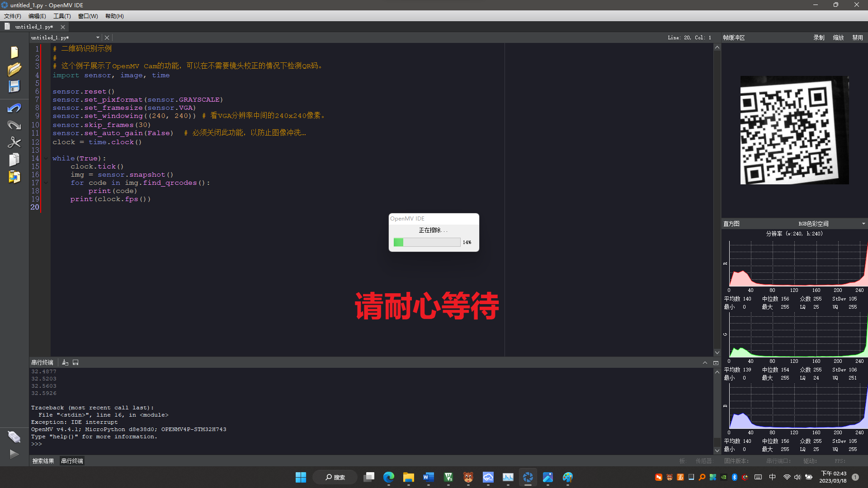Open the 工具(T) menu

(62, 16)
